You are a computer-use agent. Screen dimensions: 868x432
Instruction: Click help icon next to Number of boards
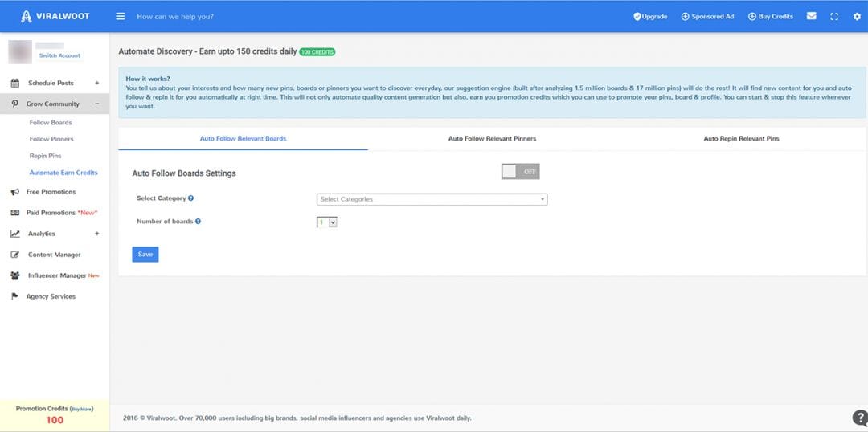[198, 222]
